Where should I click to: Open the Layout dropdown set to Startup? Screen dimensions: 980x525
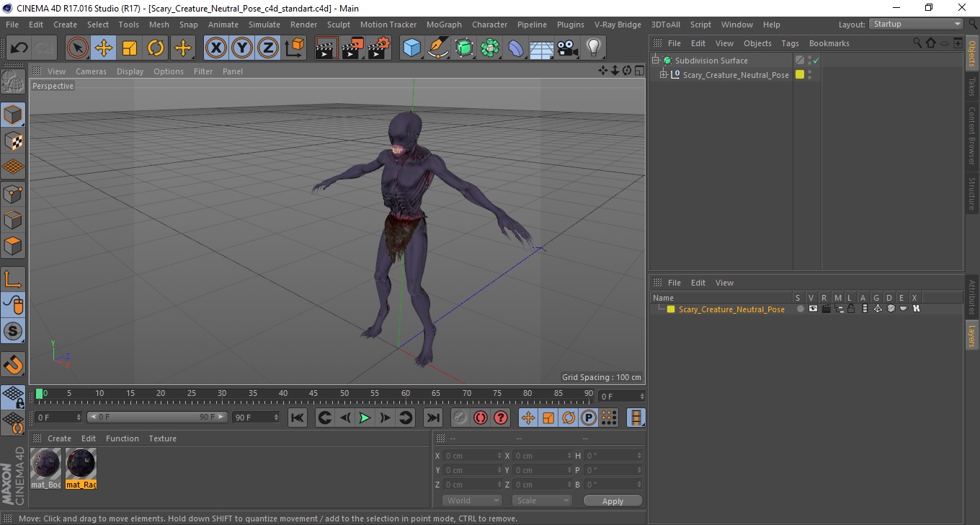tap(917, 24)
